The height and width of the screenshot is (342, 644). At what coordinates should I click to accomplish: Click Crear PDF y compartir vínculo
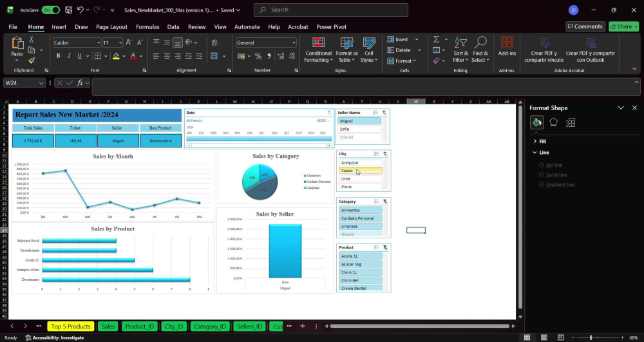pos(544,50)
